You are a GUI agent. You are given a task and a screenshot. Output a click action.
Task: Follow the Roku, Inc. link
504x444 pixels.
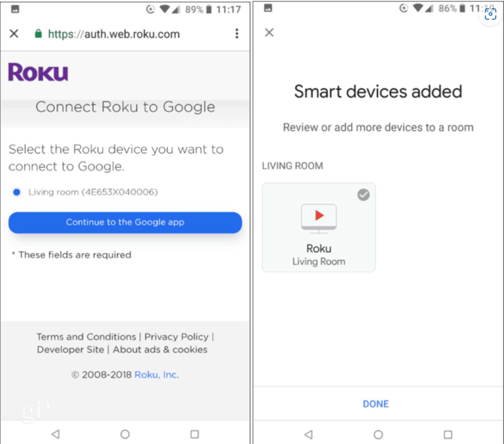157,375
